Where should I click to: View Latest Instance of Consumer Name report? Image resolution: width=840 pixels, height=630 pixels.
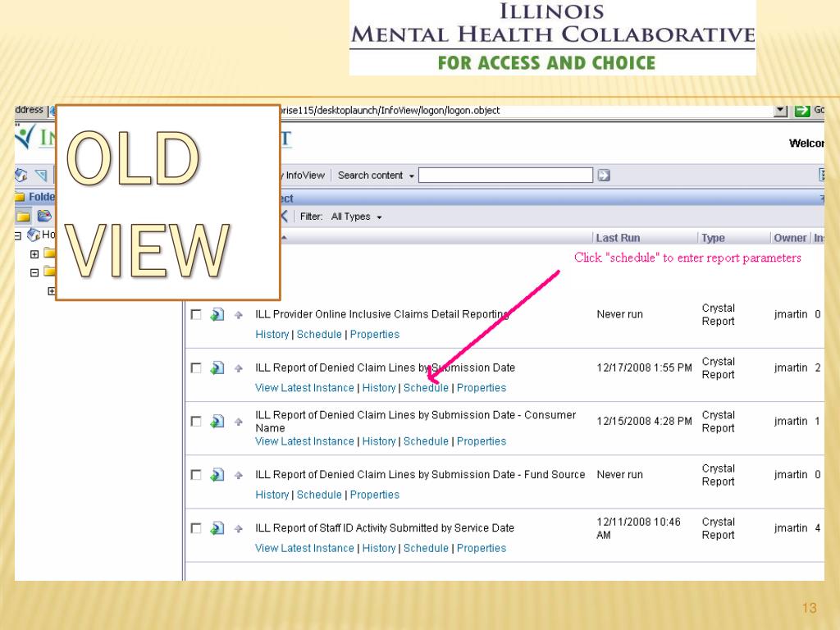coord(304,441)
